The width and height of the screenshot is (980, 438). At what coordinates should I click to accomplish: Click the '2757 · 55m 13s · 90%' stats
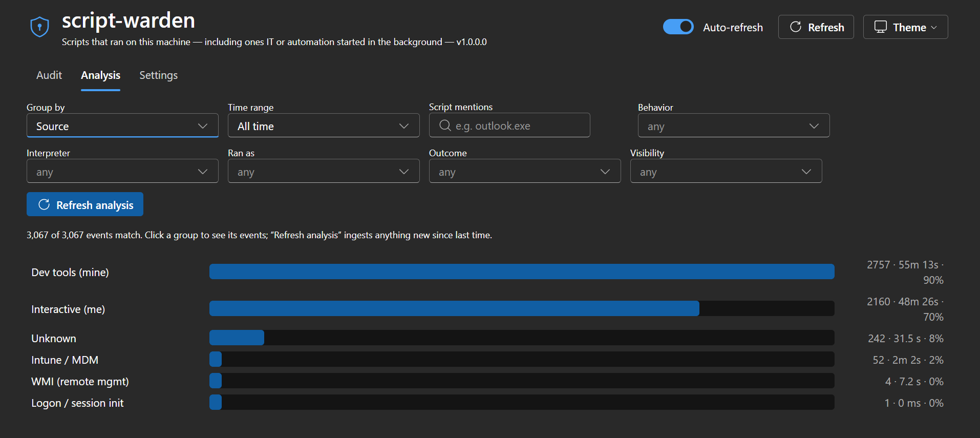[x=905, y=273]
